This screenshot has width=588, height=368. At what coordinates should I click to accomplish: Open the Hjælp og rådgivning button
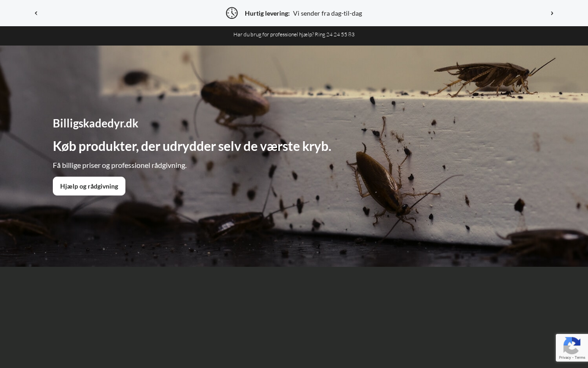click(89, 186)
